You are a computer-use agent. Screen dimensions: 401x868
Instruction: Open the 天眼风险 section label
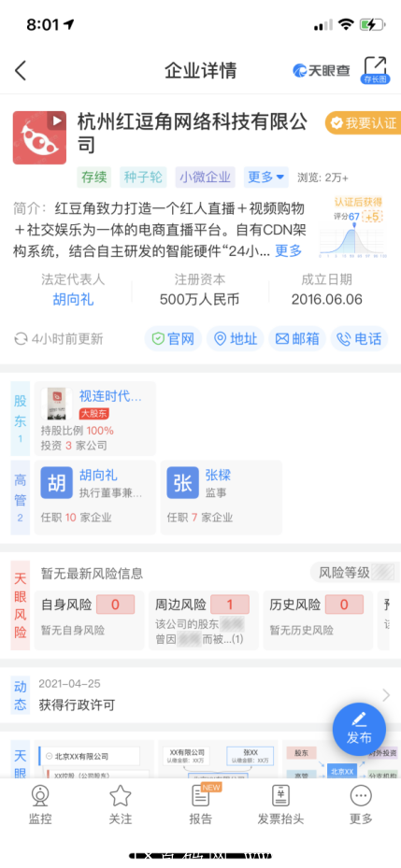coord(20,605)
